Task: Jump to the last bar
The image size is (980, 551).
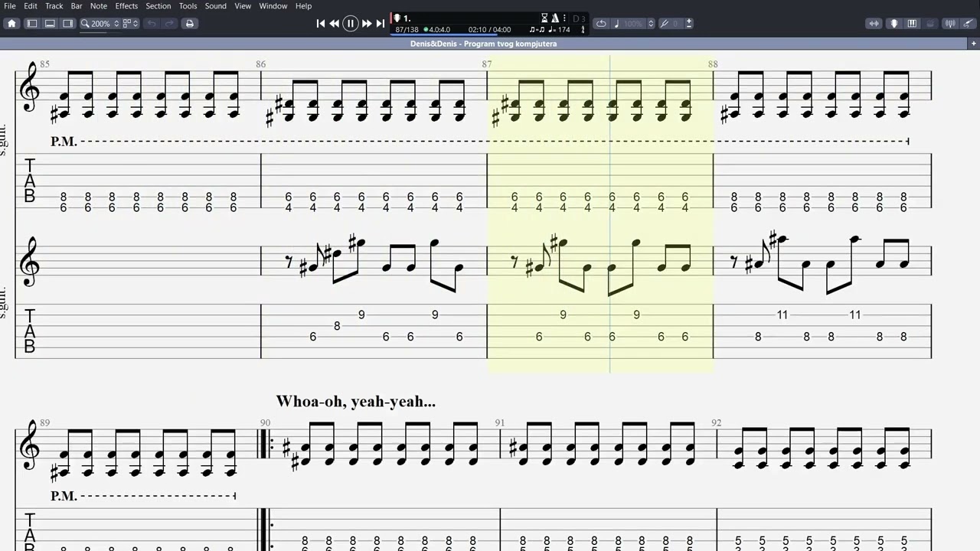Action: (381, 24)
